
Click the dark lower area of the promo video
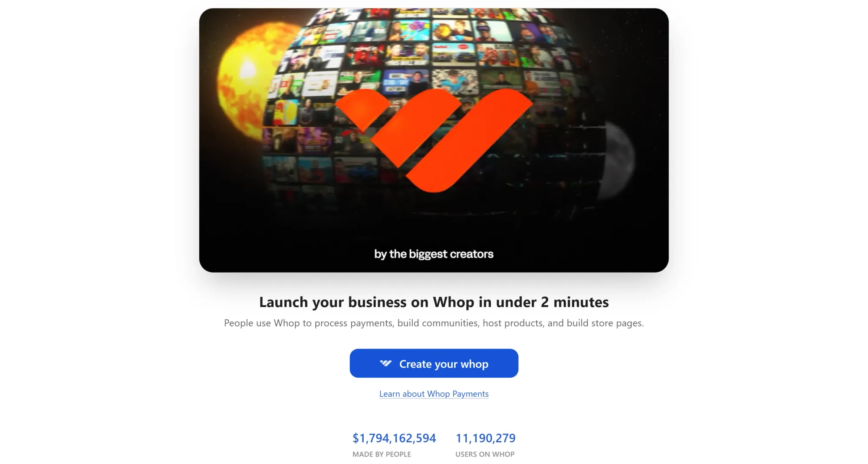434,226
